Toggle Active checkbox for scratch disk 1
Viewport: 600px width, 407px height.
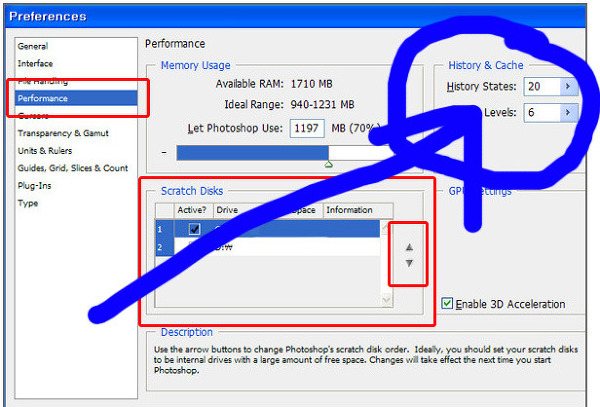[194, 229]
